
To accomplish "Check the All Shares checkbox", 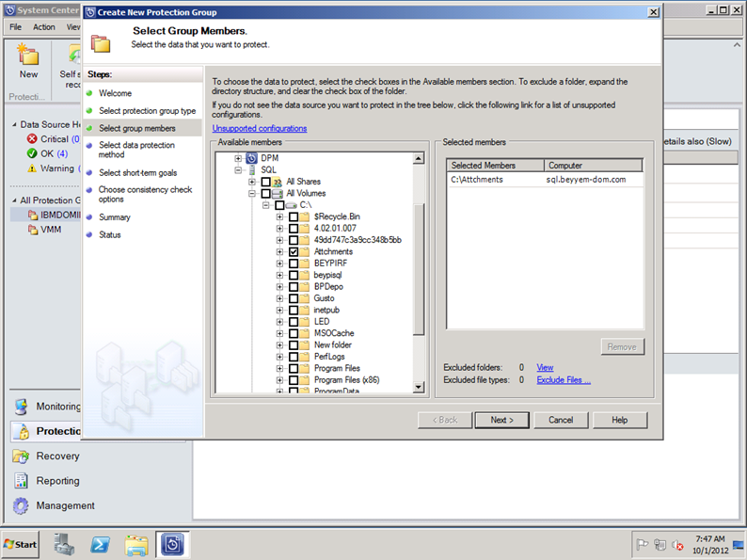I will [266, 182].
